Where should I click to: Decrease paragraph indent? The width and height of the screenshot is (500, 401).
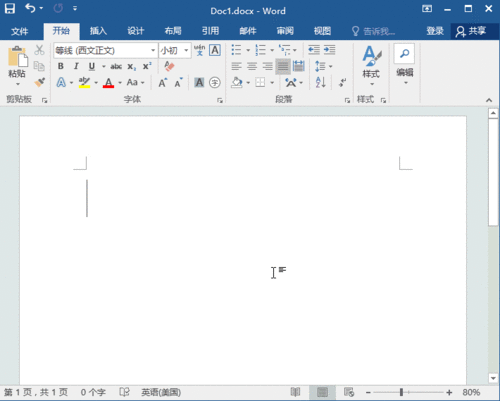[x=314, y=50]
